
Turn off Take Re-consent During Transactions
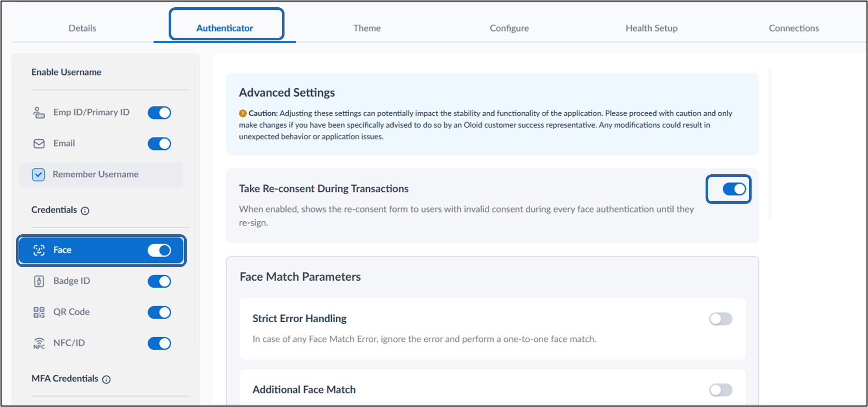tap(734, 189)
